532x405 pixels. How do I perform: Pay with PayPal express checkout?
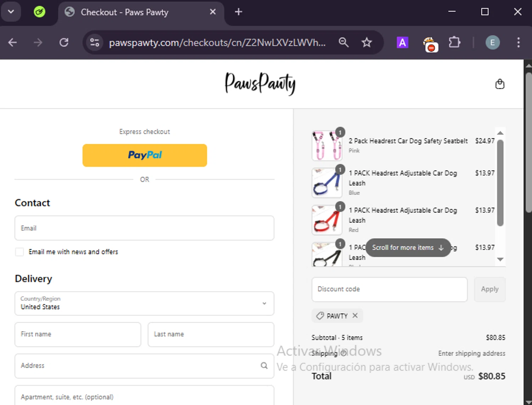145,155
